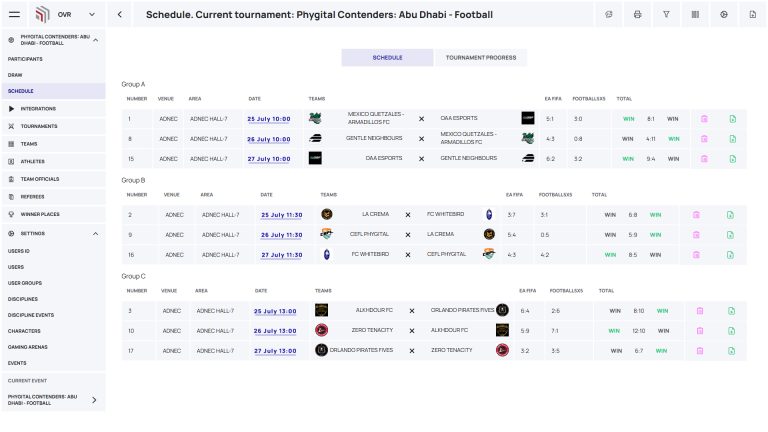Open green document icon for match 17

point(731,351)
